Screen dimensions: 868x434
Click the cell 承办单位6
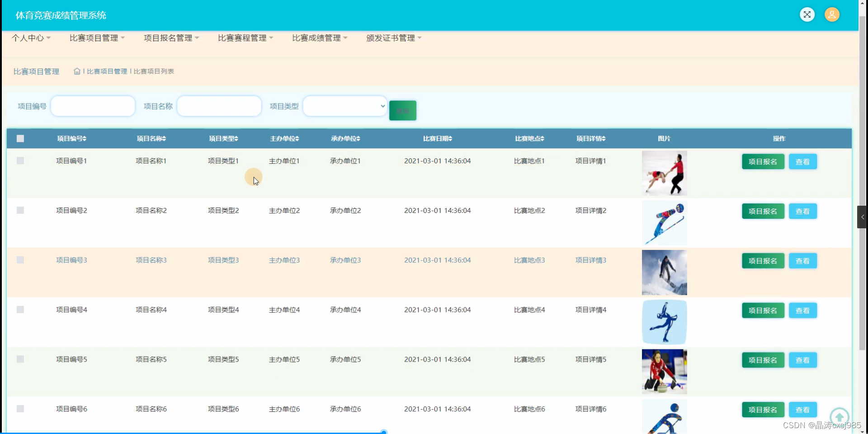345,409
